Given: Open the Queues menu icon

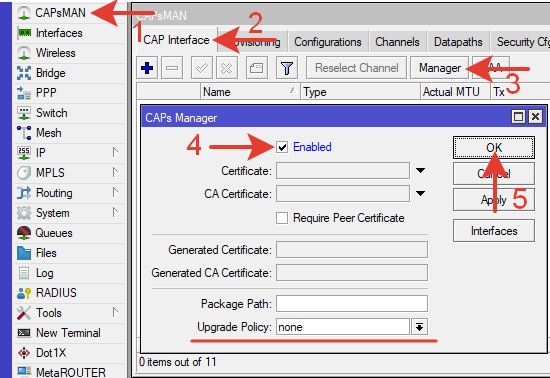Looking at the screenshot, I should click(x=24, y=233).
